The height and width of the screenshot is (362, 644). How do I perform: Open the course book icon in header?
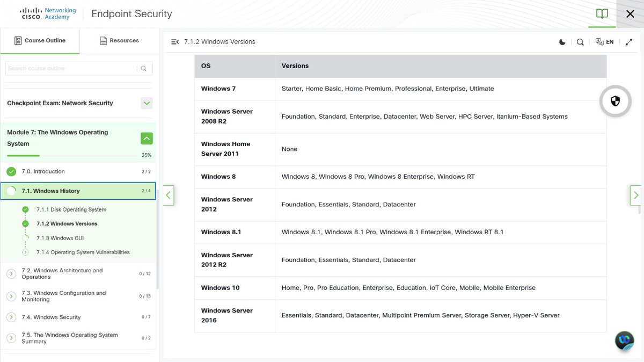point(602,14)
